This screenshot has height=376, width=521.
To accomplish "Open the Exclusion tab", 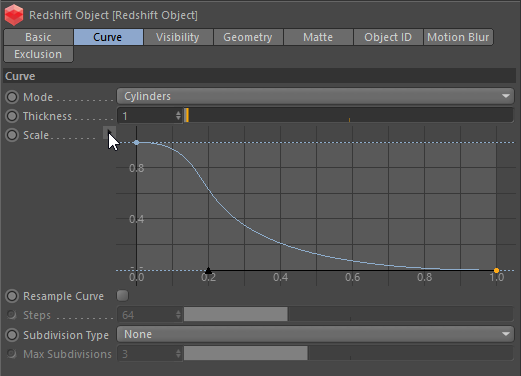I will coord(38,54).
